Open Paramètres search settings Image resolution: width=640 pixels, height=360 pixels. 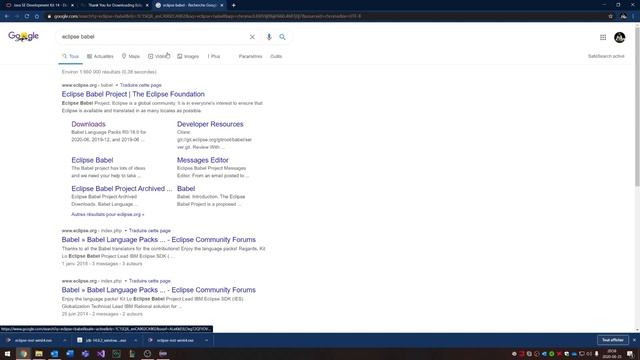pyautogui.click(x=250, y=56)
